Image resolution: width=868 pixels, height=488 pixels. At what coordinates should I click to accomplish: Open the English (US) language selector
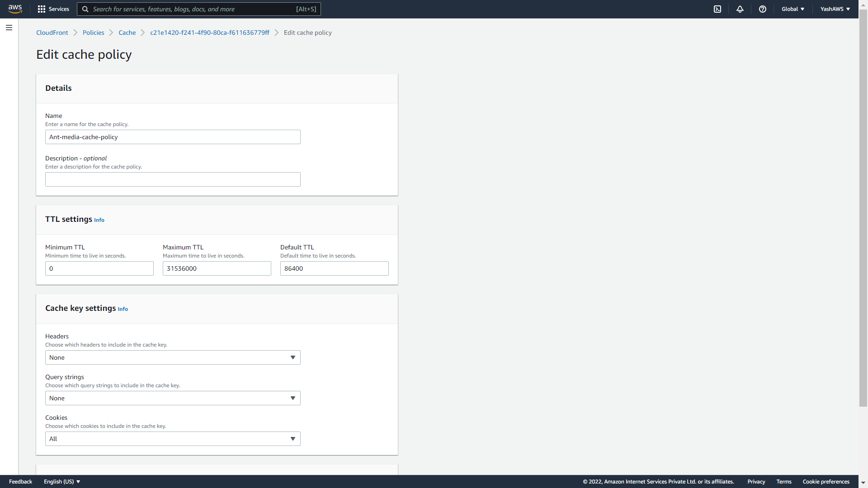[62, 482]
